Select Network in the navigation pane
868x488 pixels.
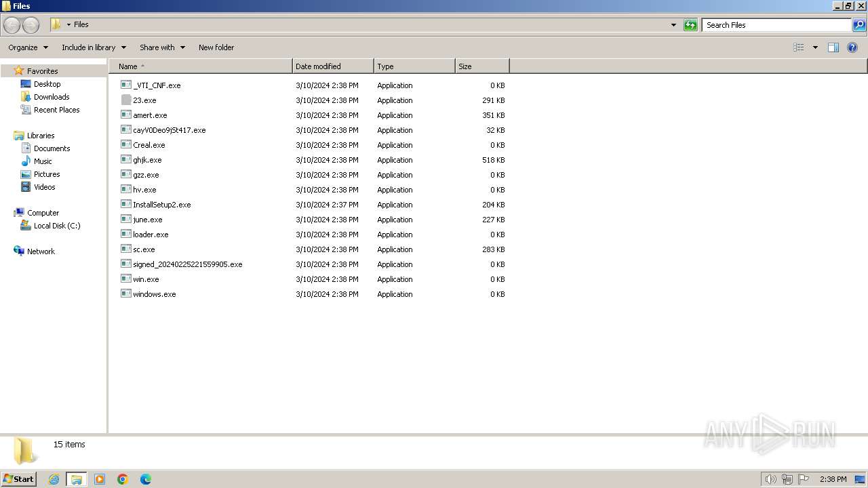tap(41, 251)
